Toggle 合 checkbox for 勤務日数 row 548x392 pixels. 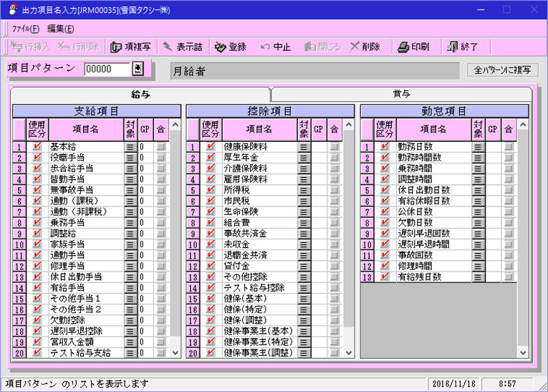click(x=509, y=147)
